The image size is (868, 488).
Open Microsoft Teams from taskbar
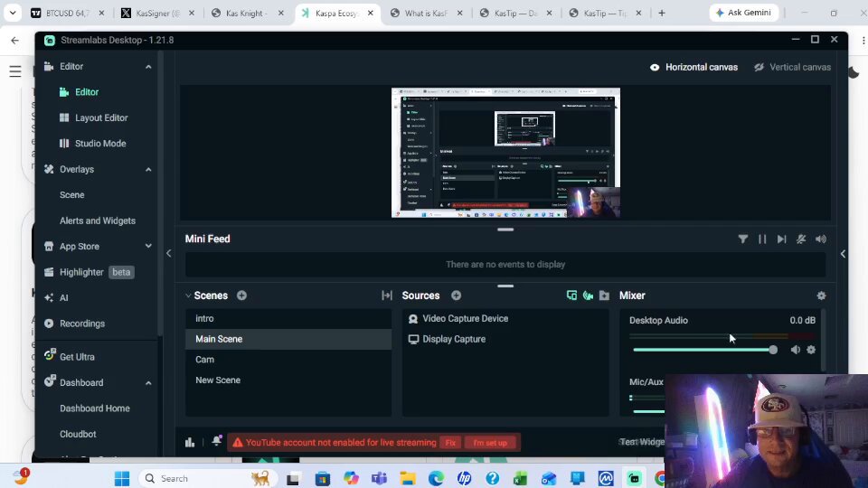click(379, 478)
